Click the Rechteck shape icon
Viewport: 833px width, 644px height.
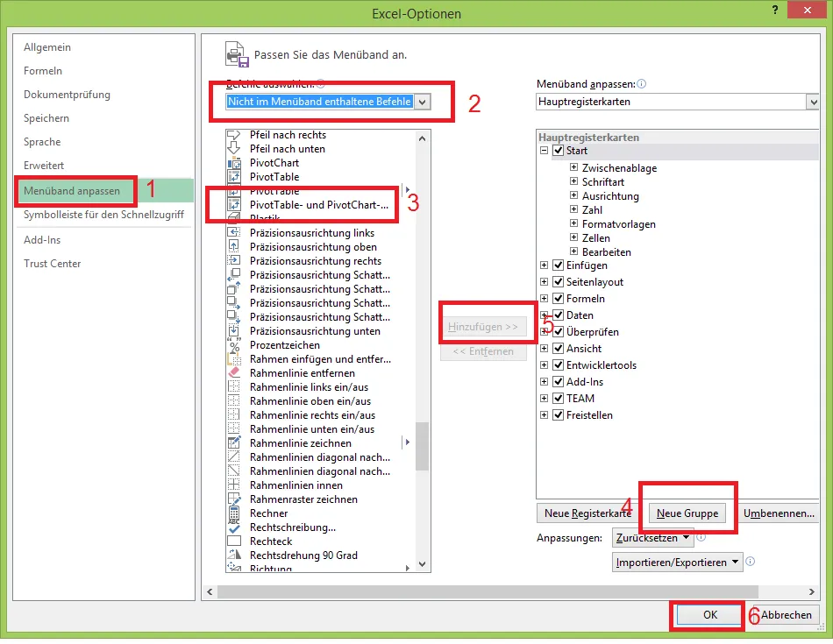[x=234, y=541]
